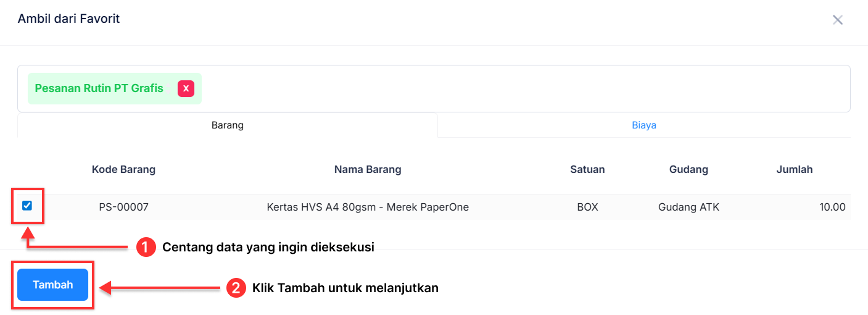Image resolution: width=868 pixels, height=315 pixels.
Task: Click the Kertas HVS A4 80gsm item name
Action: [368, 207]
